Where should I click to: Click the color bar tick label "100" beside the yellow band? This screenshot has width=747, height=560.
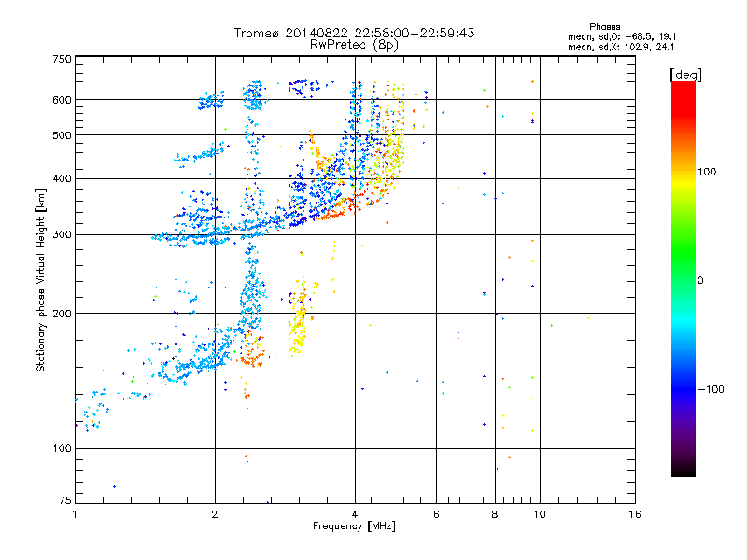(x=707, y=172)
